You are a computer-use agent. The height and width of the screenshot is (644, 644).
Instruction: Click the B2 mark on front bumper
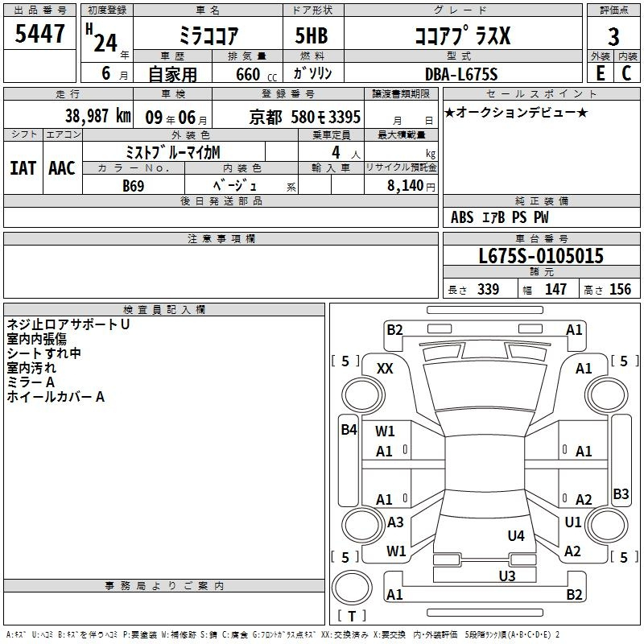pyautogui.click(x=394, y=330)
